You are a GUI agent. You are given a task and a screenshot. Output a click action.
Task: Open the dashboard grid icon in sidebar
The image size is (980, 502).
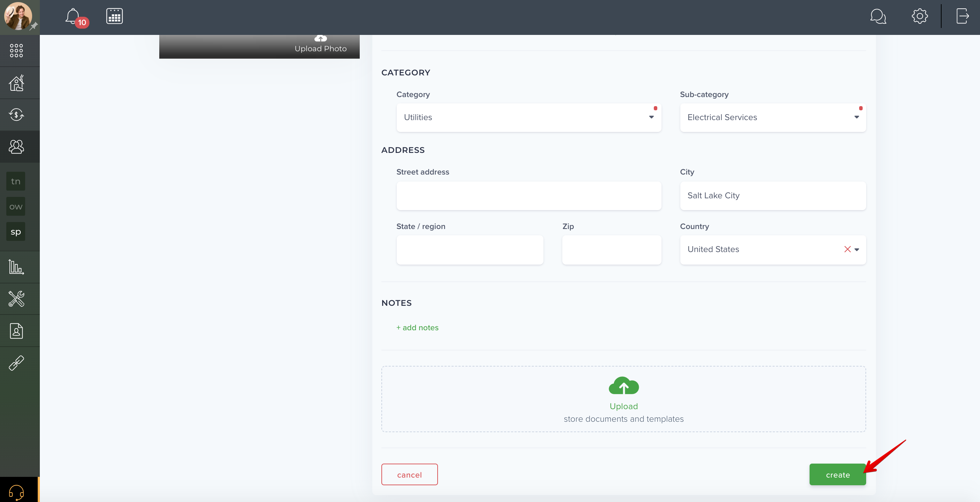click(16, 51)
